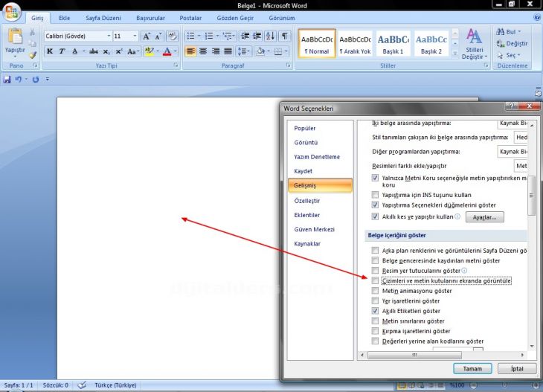Center text alignment icon

point(203,51)
